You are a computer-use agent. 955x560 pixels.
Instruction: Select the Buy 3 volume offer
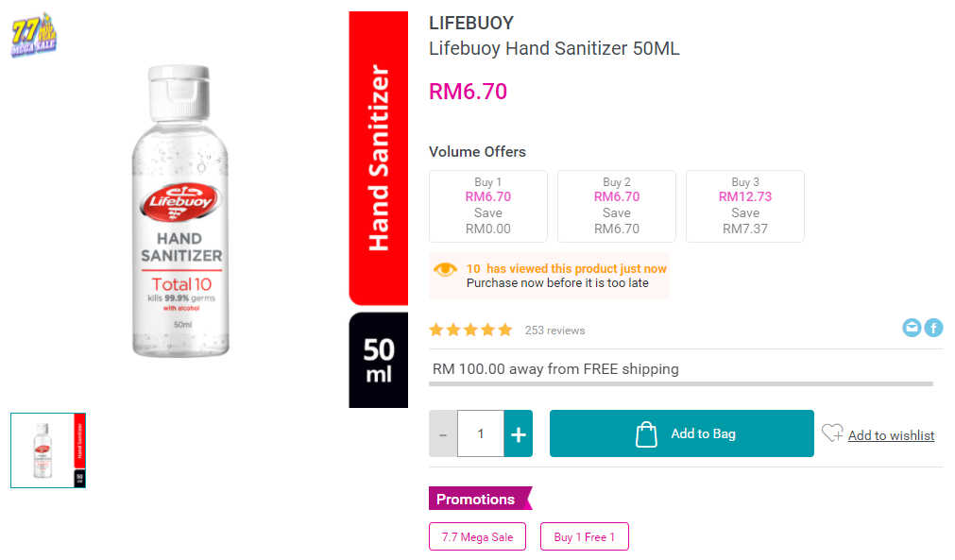[745, 206]
